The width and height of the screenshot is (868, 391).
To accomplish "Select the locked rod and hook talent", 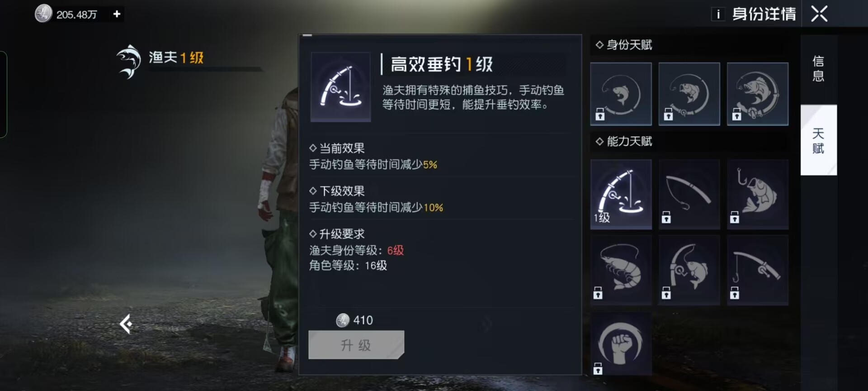I will tap(757, 270).
